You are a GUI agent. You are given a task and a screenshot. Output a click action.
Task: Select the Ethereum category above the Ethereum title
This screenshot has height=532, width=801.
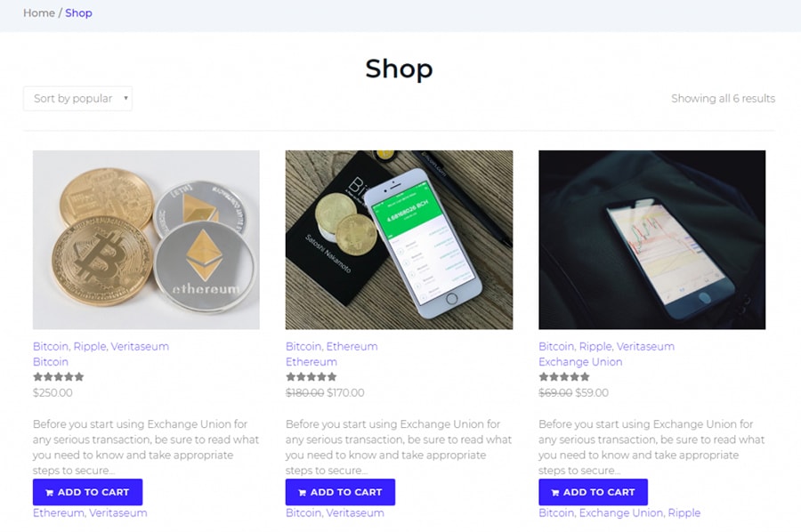click(x=352, y=347)
